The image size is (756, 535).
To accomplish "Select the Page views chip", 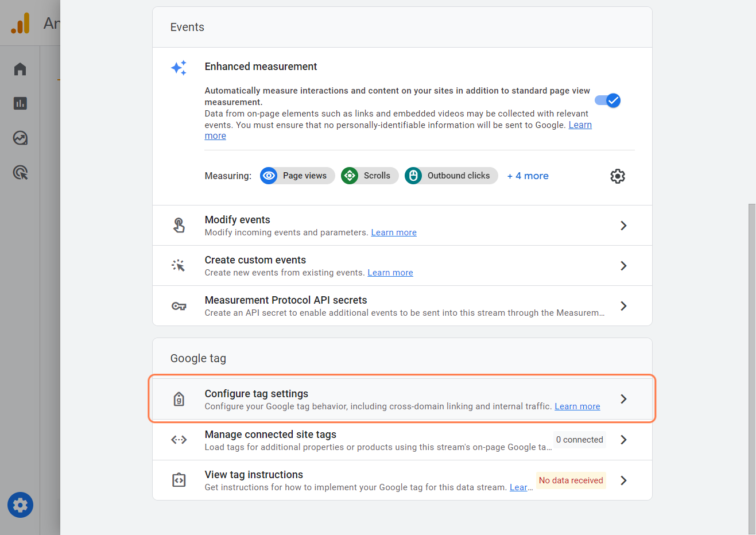I will tap(297, 176).
